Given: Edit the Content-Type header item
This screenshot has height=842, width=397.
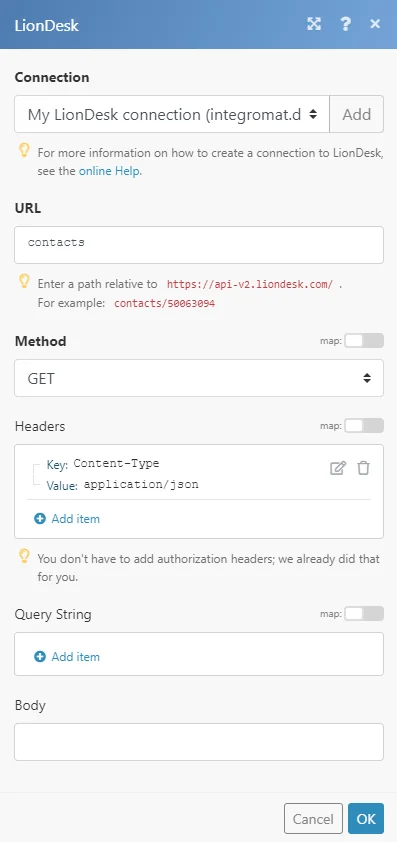Looking at the screenshot, I should point(338,468).
